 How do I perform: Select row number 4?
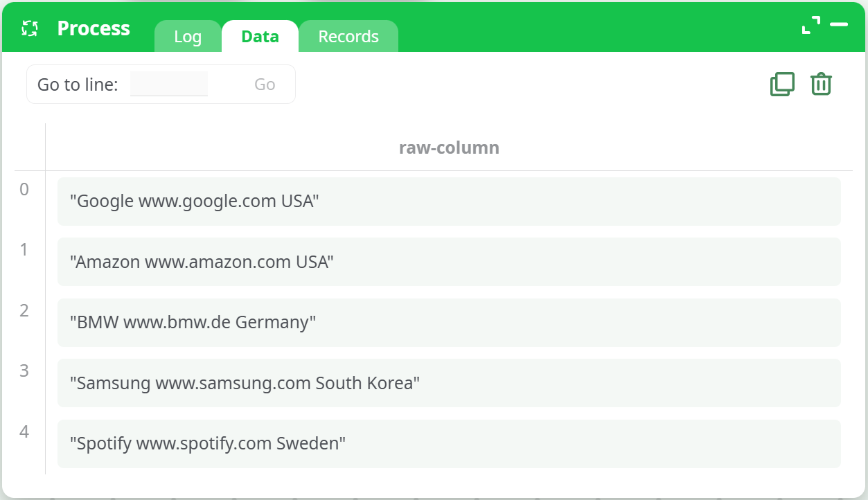(24, 432)
